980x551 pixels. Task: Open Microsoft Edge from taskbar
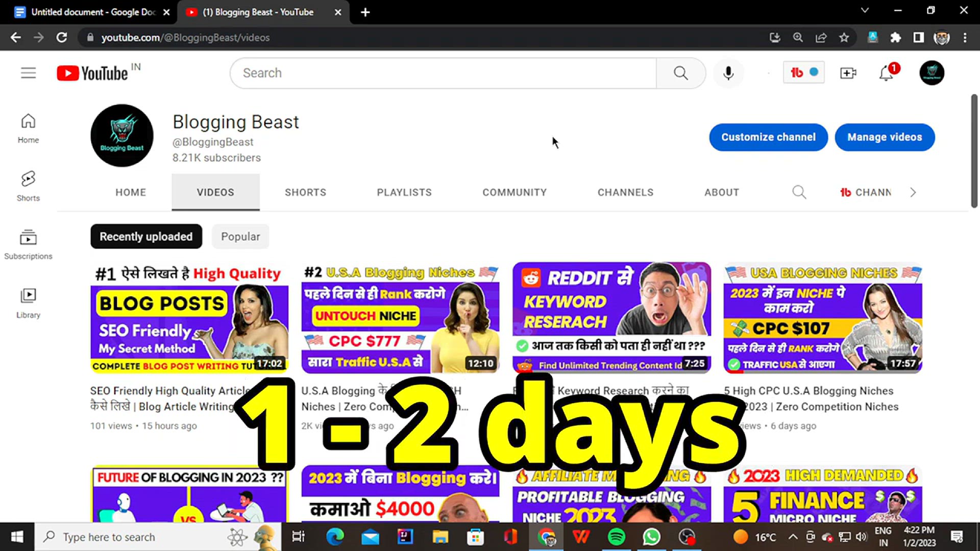(335, 537)
